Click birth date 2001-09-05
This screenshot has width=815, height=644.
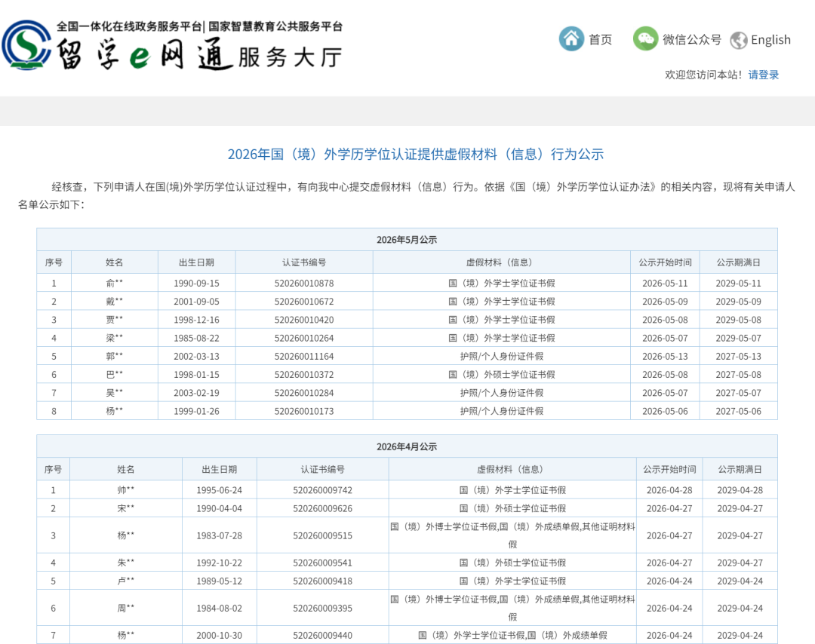click(x=196, y=302)
